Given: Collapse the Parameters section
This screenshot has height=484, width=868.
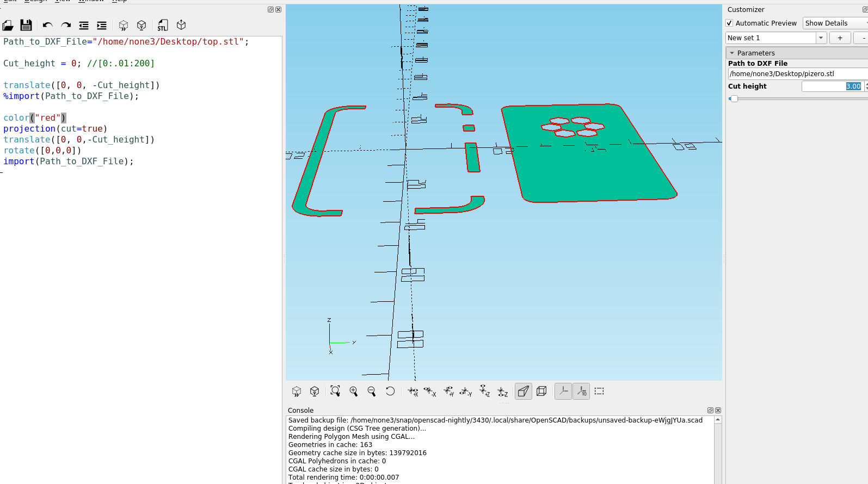Looking at the screenshot, I should point(732,53).
